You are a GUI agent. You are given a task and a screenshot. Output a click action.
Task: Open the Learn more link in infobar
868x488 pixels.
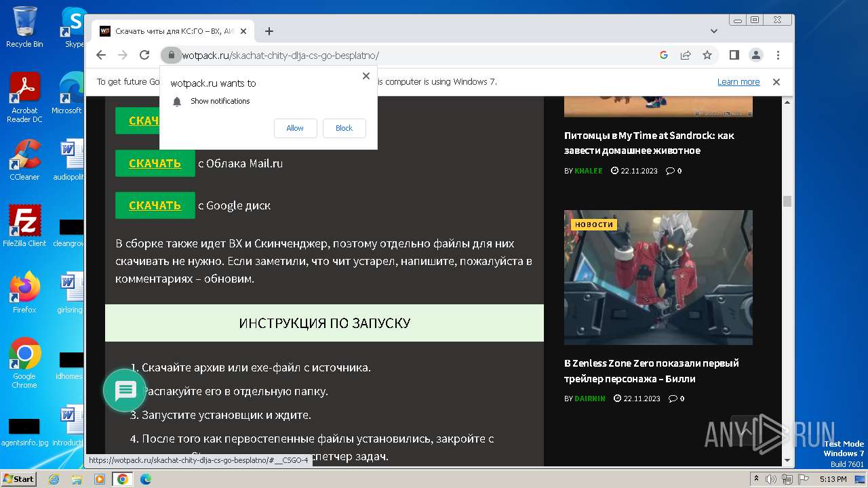tap(738, 82)
